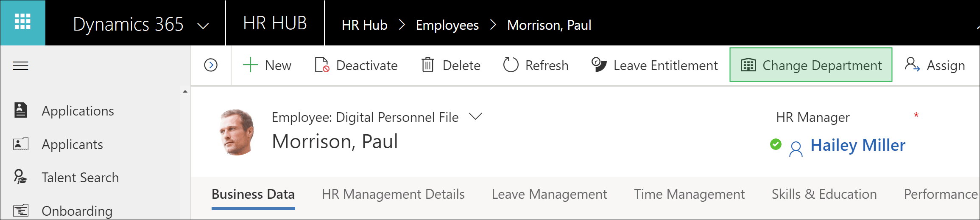The width and height of the screenshot is (980, 220).
Task: Expand the Dynamics 365 app dropdown
Action: pyautogui.click(x=203, y=26)
